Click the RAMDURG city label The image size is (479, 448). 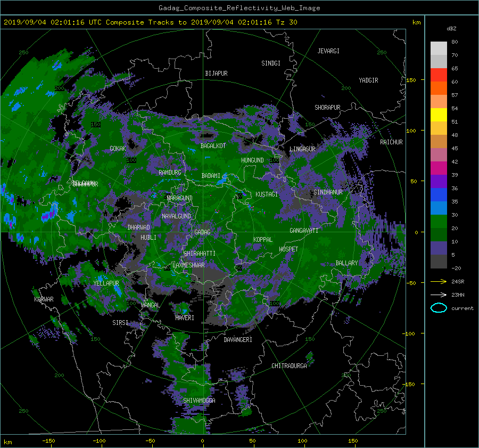click(170, 173)
